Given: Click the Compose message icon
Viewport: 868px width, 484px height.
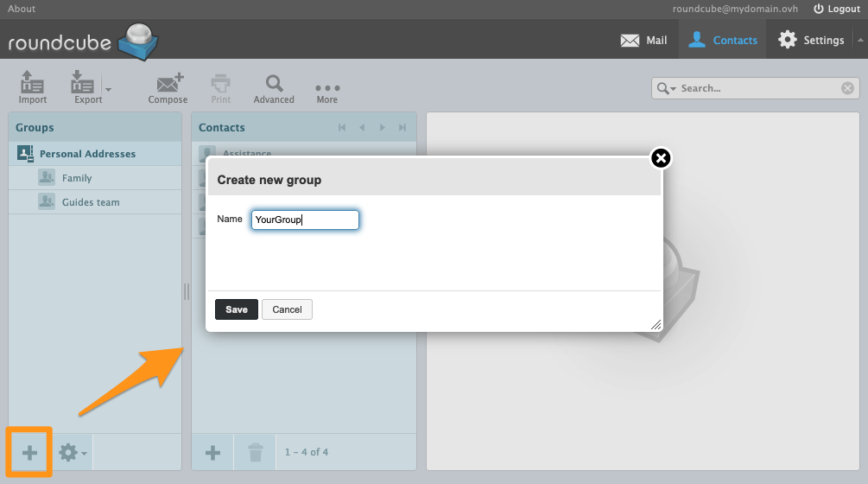Looking at the screenshot, I should point(168,86).
